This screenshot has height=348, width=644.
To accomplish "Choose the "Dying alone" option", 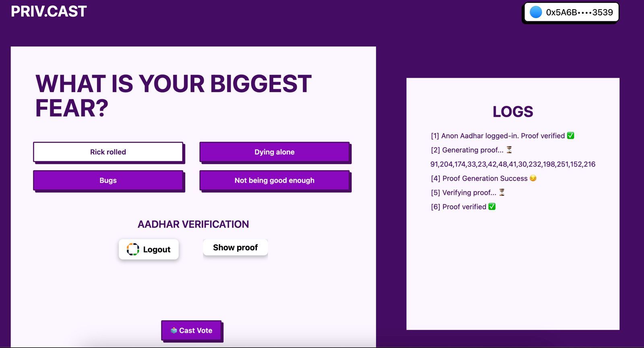I will [x=275, y=152].
